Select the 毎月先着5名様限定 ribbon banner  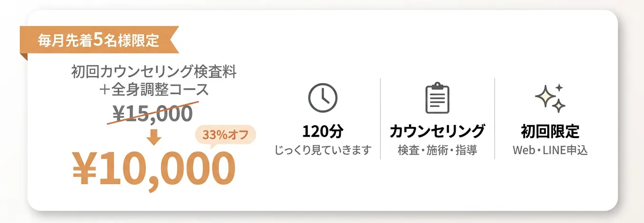pos(98,41)
